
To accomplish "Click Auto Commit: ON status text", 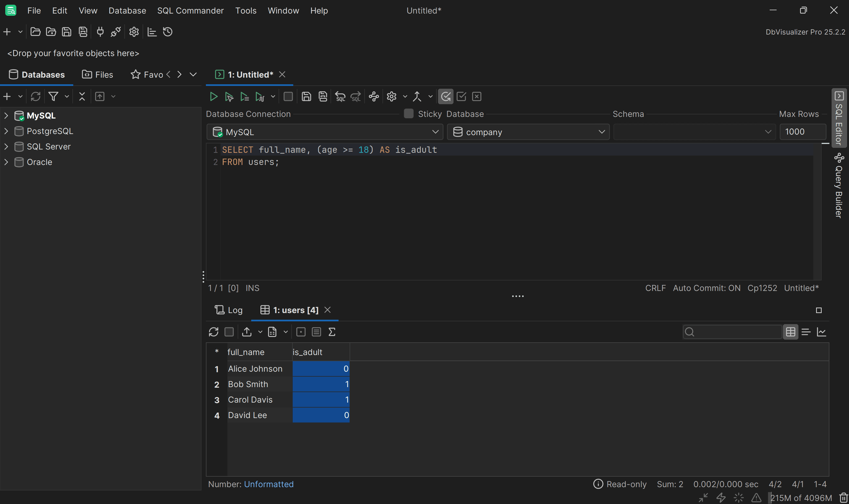I will click(707, 288).
